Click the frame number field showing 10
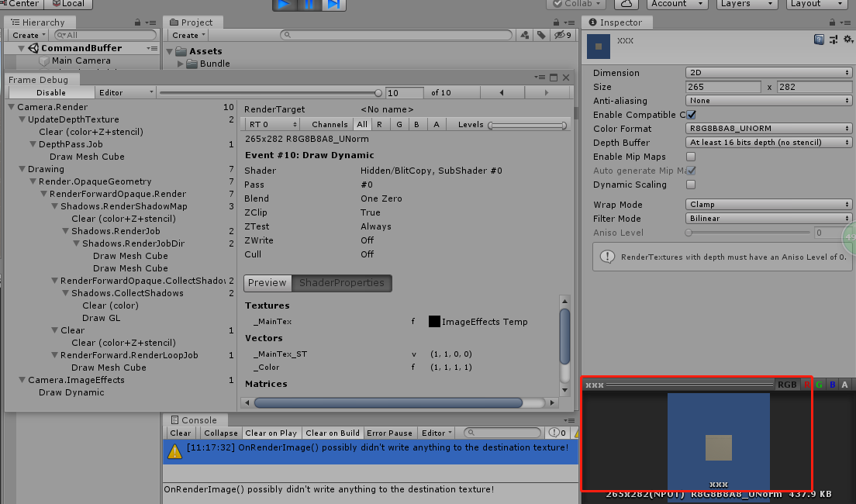Image resolution: width=856 pixels, height=504 pixels. (402, 91)
